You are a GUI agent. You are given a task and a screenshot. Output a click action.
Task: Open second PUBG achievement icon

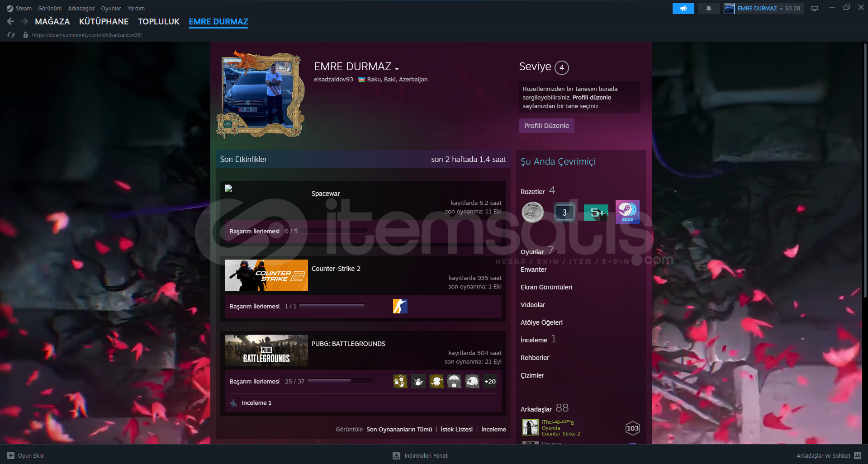pyautogui.click(x=418, y=381)
